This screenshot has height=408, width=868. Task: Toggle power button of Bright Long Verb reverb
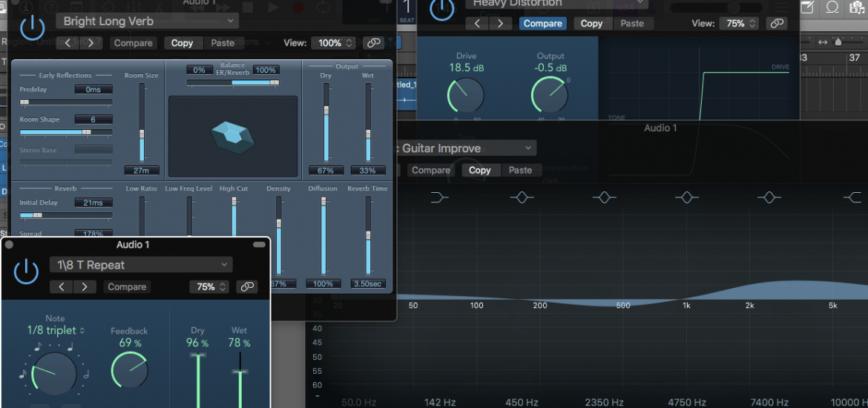(32, 28)
